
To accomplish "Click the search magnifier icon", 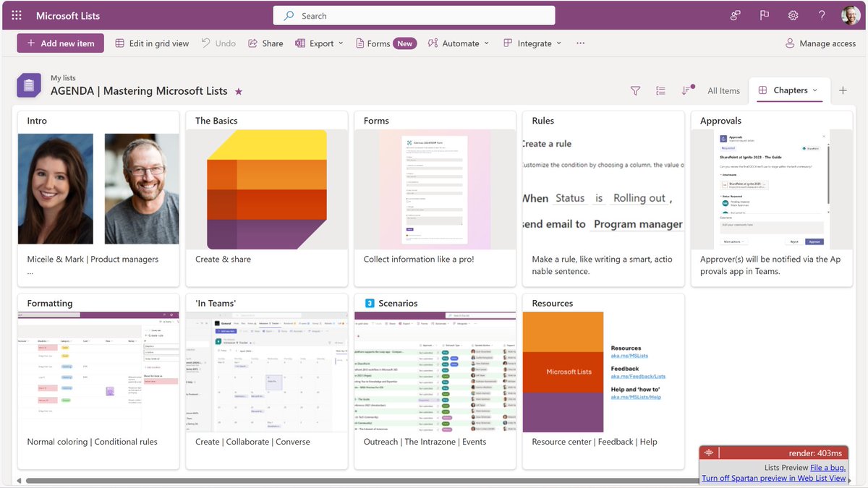I will coord(289,16).
